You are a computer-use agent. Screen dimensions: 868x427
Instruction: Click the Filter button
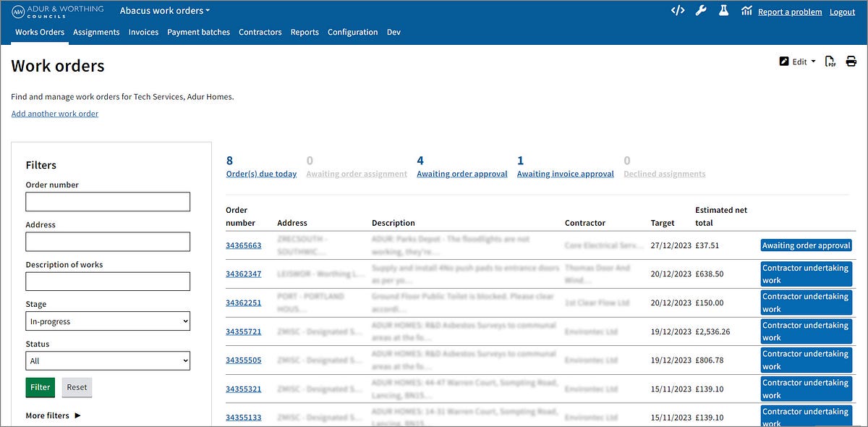point(40,387)
